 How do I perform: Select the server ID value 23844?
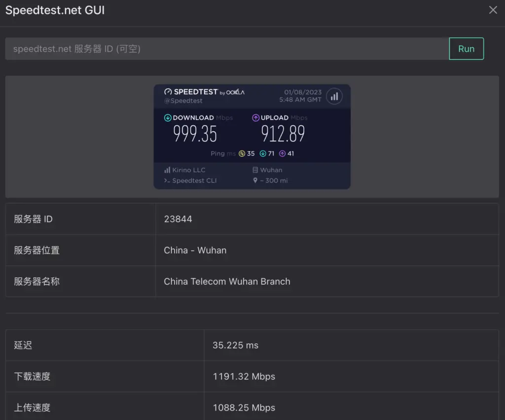click(178, 219)
